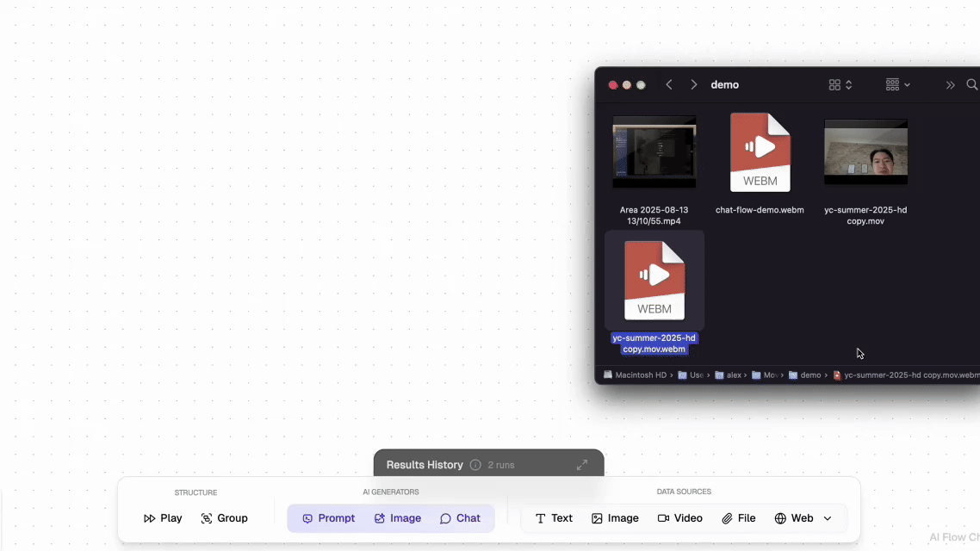
Task: Add an Image AI generator node
Action: click(x=397, y=518)
